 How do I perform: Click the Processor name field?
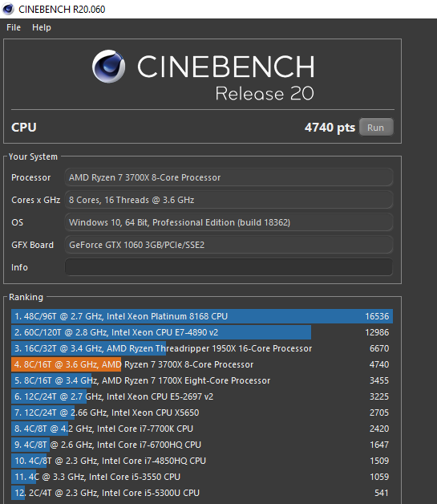(229, 177)
